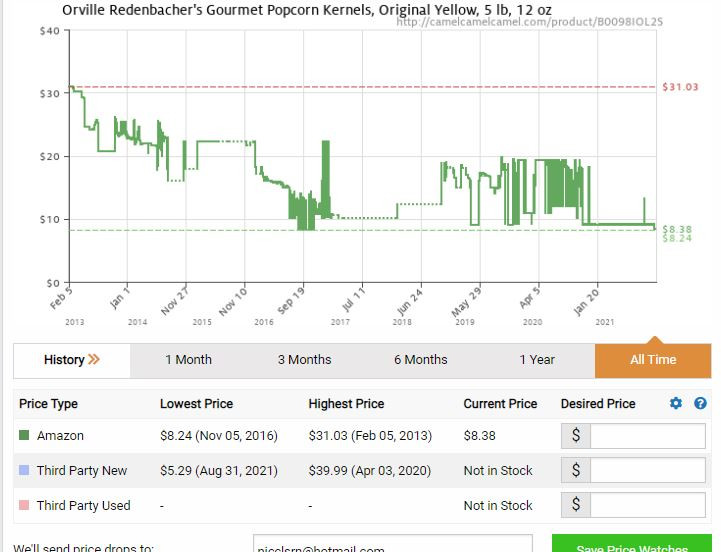
Task: Click the History label
Action: click(64, 360)
